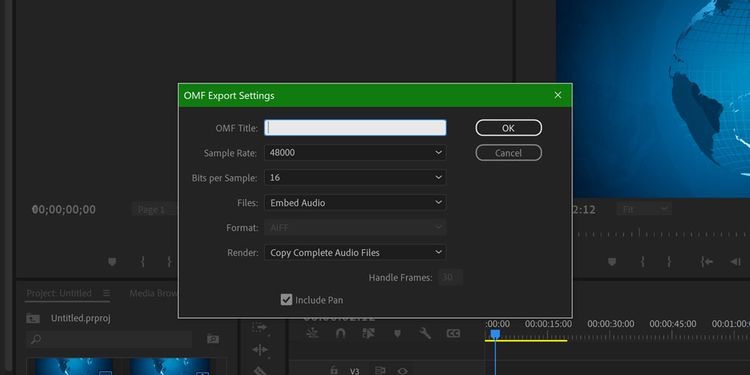The height and width of the screenshot is (375, 750).
Task: Toggle Linked Selection icon in timeline
Action: (369, 333)
